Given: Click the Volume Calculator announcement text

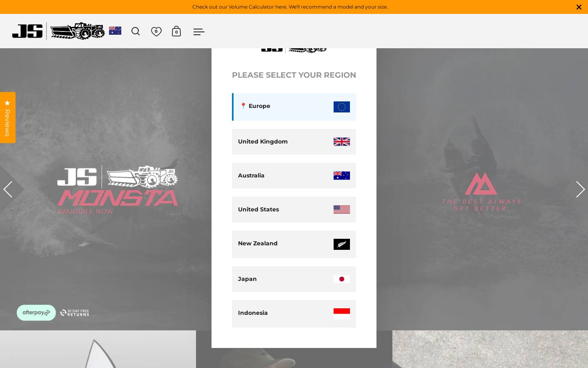Looking at the screenshot, I should tap(290, 7).
